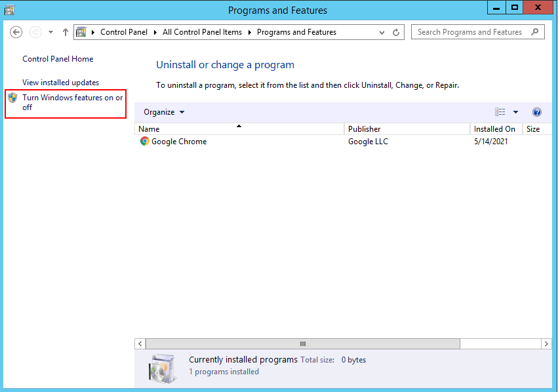This screenshot has width=558, height=392.
Task: Click the horizontal scrollbar thumb
Action: 303,343
